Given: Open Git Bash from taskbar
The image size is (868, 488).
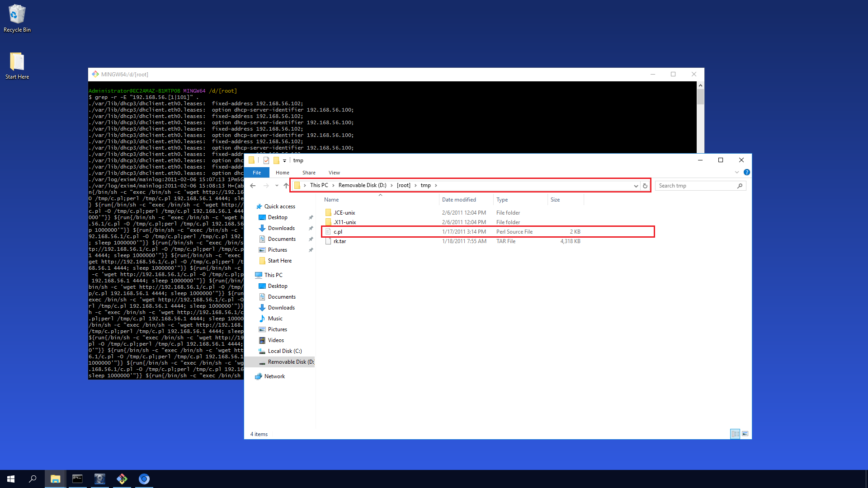Looking at the screenshot, I should coord(122,479).
